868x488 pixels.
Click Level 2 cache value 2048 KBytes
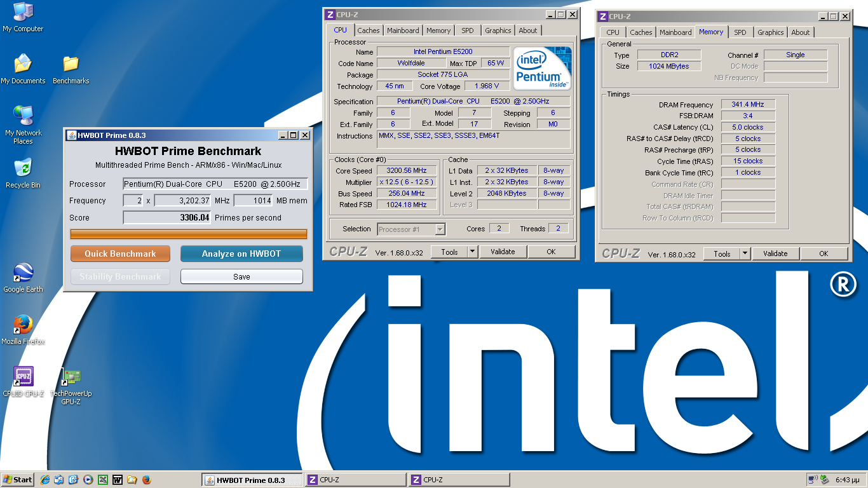(x=506, y=193)
